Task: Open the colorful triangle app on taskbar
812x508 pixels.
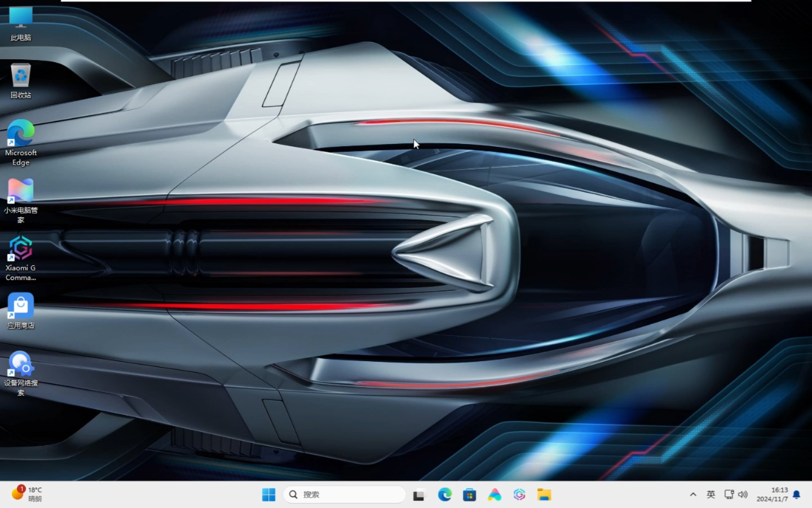Action: (x=495, y=495)
